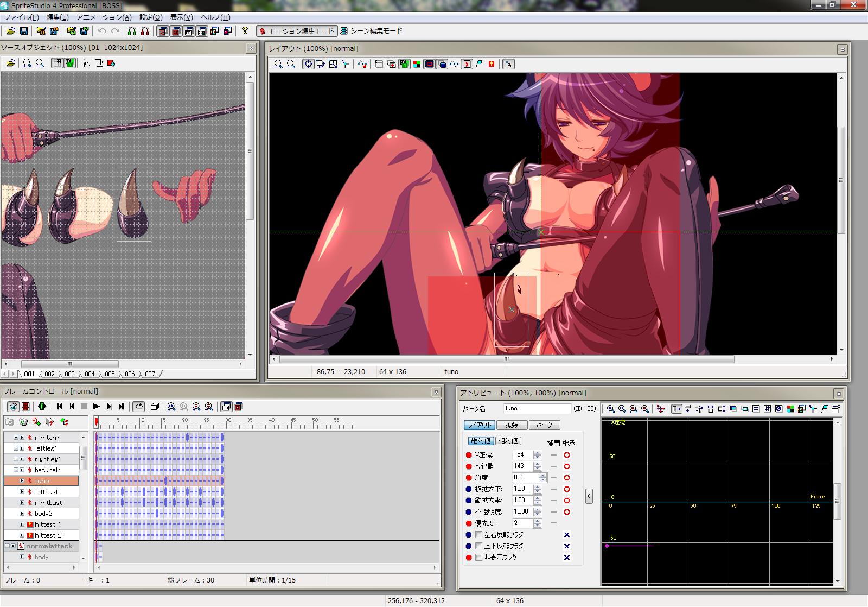868x607 pixels.
Task: Toggle grid display in the layout toolbar
Action: tap(379, 64)
